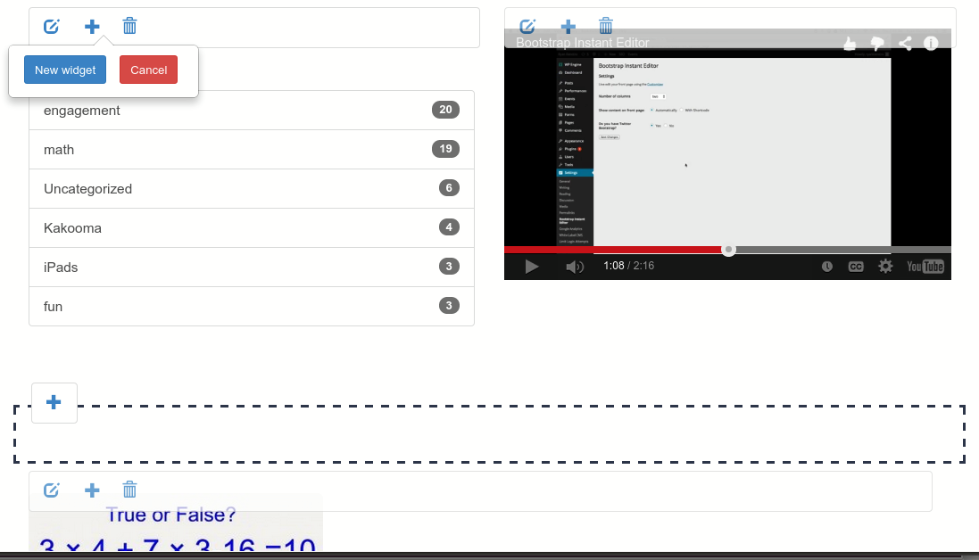Click the info icon on video
The height and width of the screenshot is (560, 979).
(x=931, y=43)
